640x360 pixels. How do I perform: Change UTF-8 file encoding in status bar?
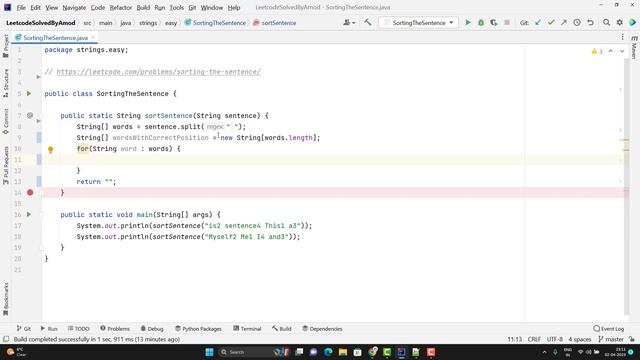click(x=554, y=339)
